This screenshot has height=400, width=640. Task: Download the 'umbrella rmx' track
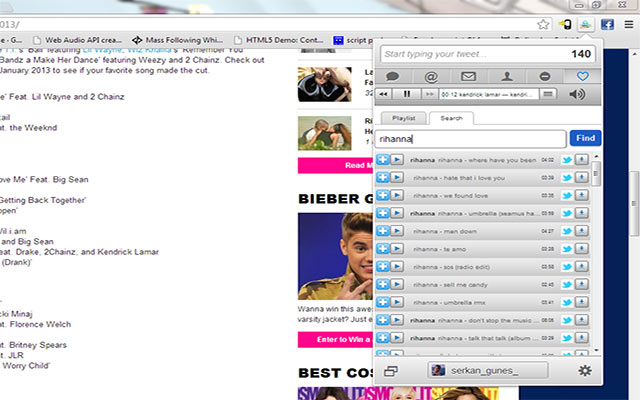point(581,302)
